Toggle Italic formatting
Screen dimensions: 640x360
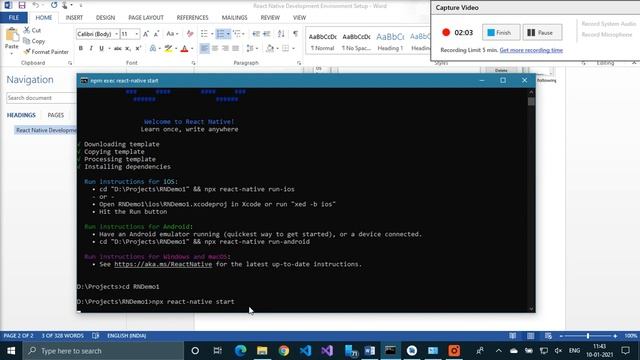[91, 49]
